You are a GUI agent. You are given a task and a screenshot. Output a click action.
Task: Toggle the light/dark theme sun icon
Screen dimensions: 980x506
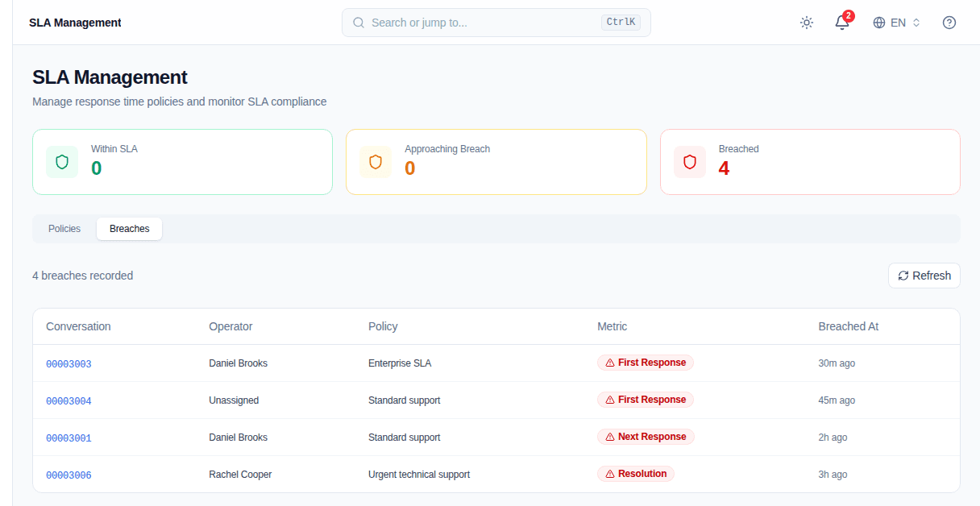coord(807,23)
